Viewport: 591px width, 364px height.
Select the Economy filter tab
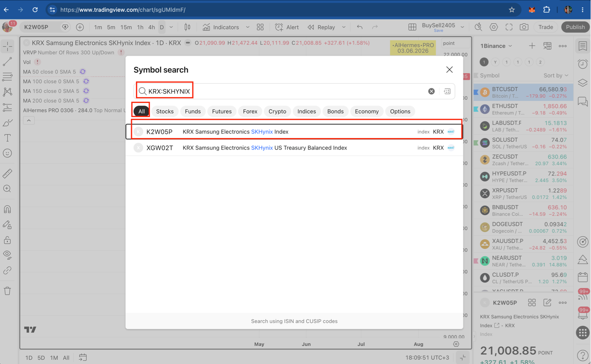click(367, 111)
